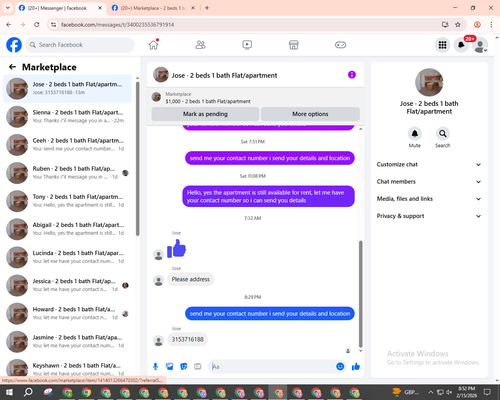Image resolution: width=500 pixels, height=400 pixels.
Task: Open a new browser tab
Action: (x=207, y=8)
